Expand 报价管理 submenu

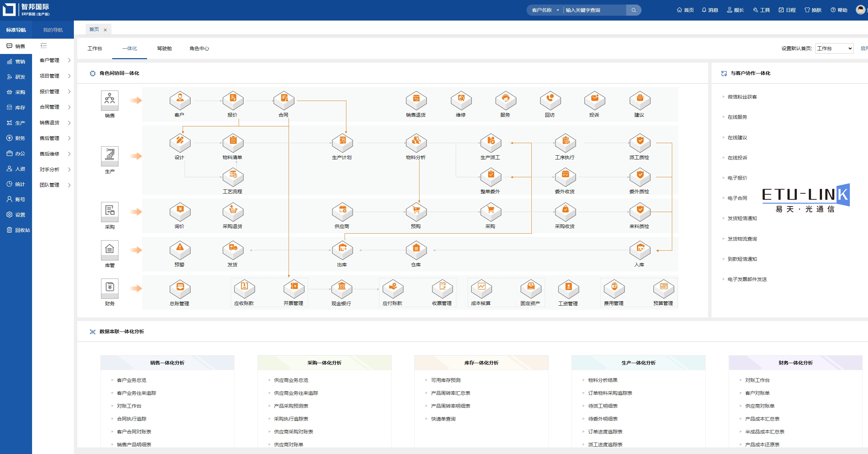pyautogui.click(x=55, y=92)
